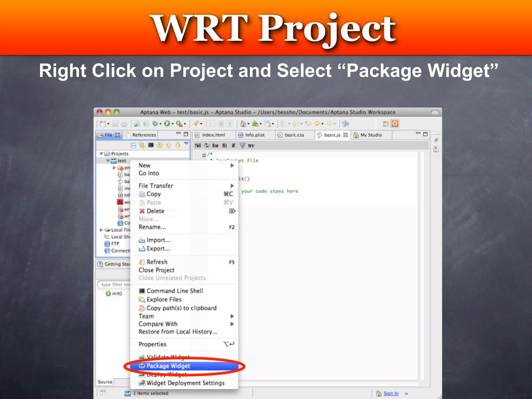The width and height of the screenshot is (532, 399).
Task: Click the yellow Back arrow in toolbar
Action: [x=317, y=124]
